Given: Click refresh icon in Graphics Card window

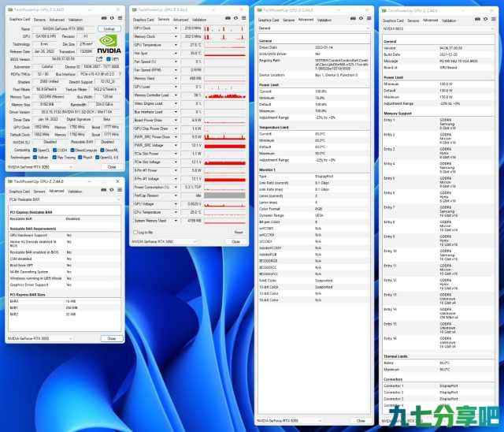Looking at the screenshot, I should tap(112, 18).
